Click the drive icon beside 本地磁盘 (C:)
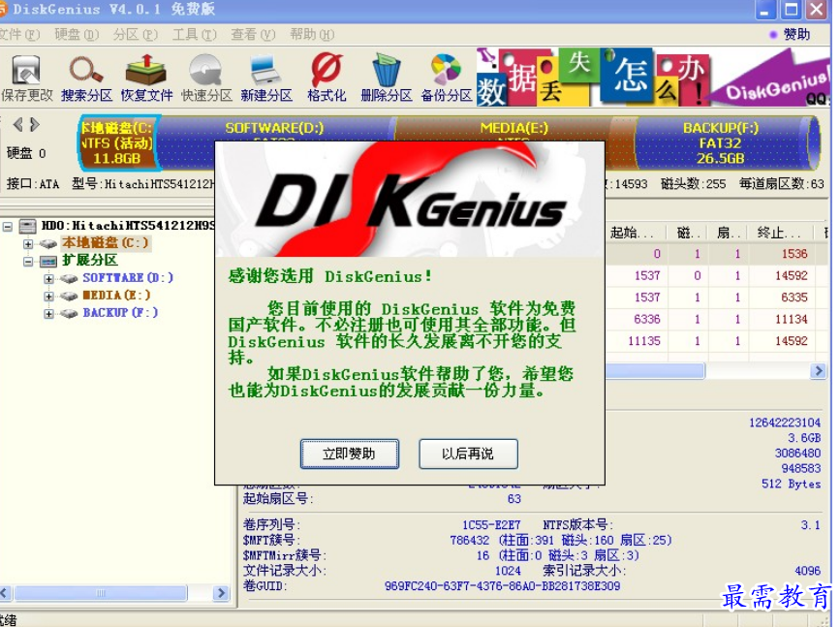Screen dimensions: 840x627 click(x=48, y=244)
